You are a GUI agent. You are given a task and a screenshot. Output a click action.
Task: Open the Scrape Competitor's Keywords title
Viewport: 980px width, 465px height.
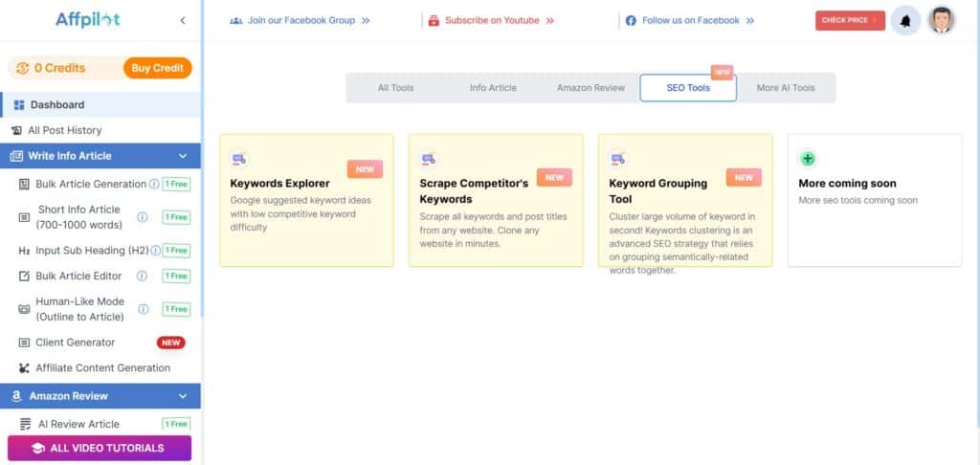[x=474, y=192]
